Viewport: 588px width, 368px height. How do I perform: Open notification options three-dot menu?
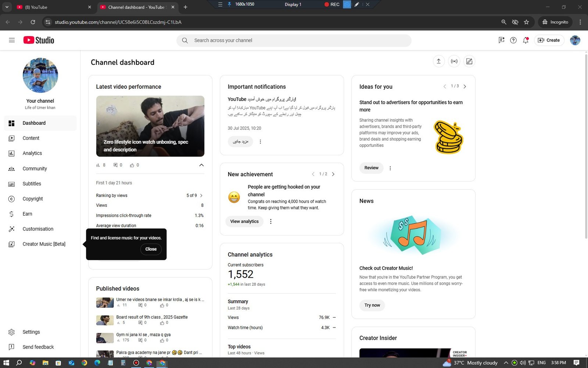[260, 142]
